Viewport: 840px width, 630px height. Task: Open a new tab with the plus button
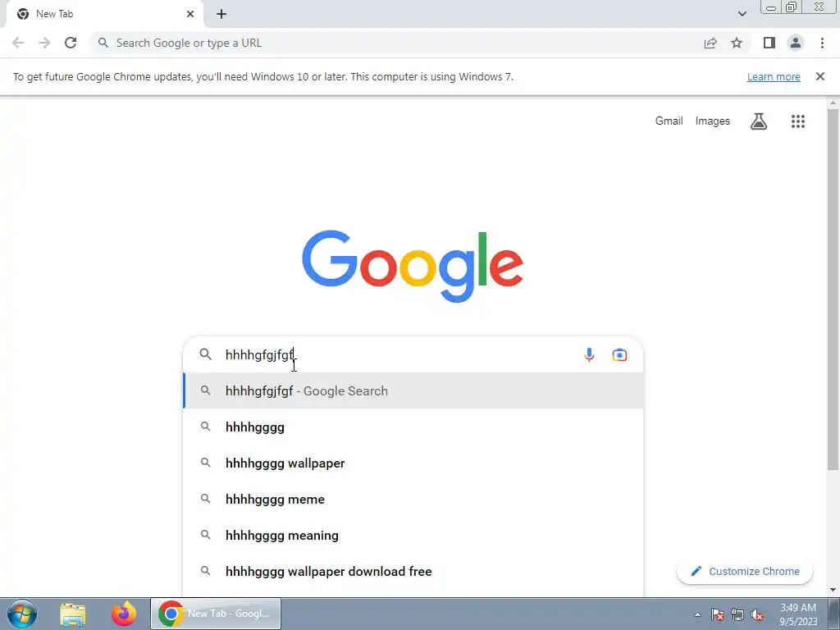[x=221, y=14]
